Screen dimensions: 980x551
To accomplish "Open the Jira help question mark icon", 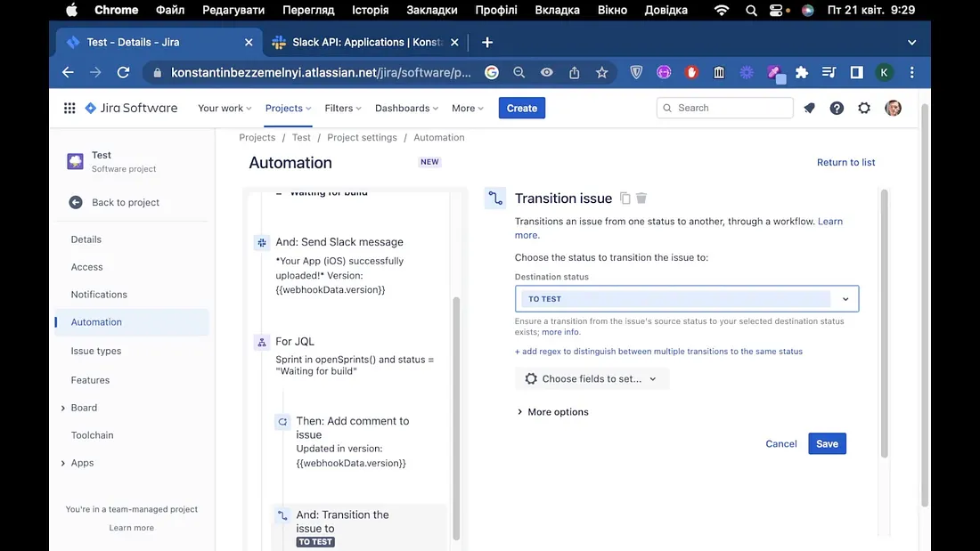I will pyautogui.click(x=837, y=108).
